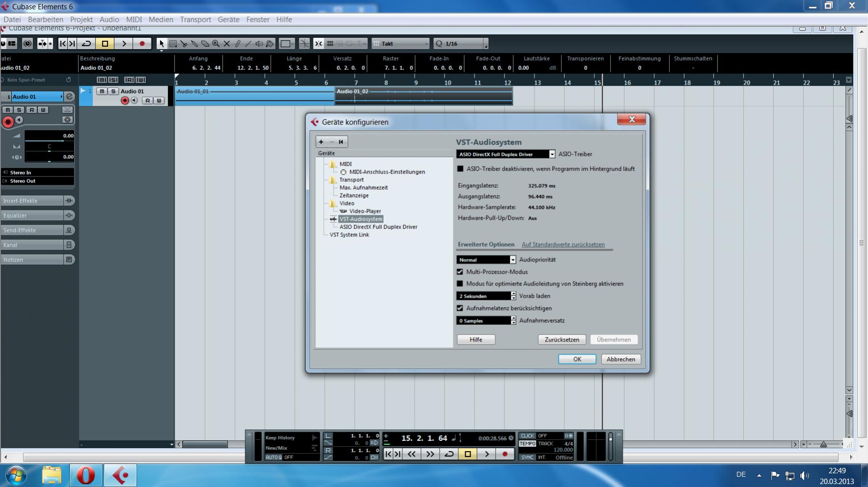Check ASIO-Treiber deaktivieren im Hintergrund
868x487 pixels.
(460, 169)
